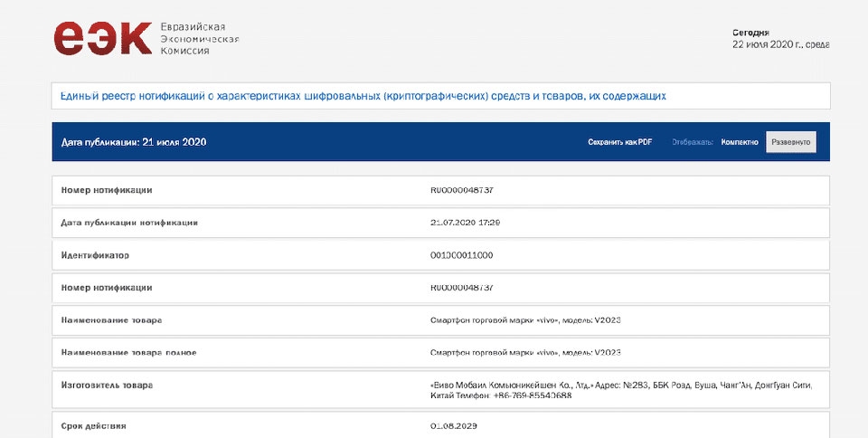Click the Отображать: label
The image size is (868, 438).
coord(693,142)
